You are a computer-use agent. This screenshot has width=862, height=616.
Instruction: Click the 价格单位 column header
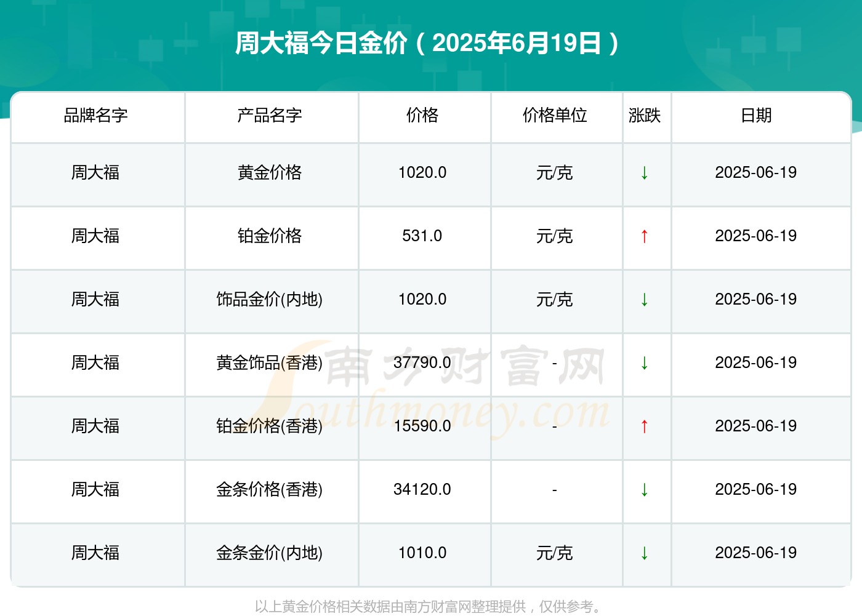[555, 115]
